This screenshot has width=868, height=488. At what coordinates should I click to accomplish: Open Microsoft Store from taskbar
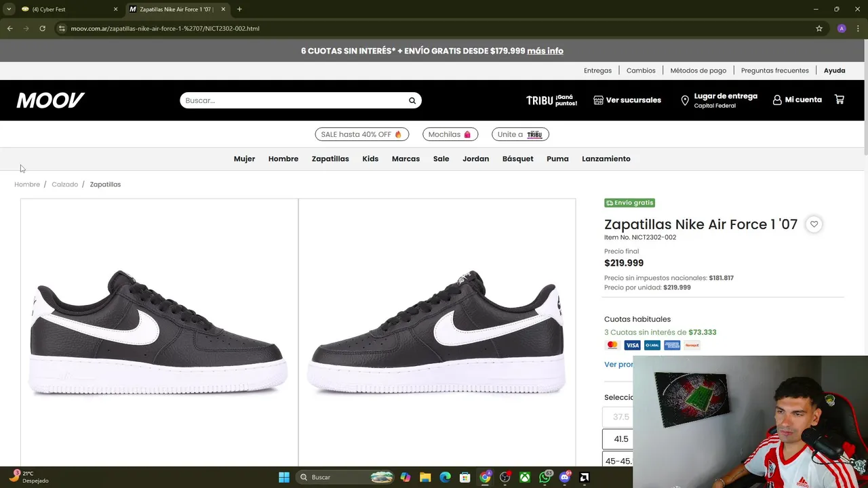point(465,477)
